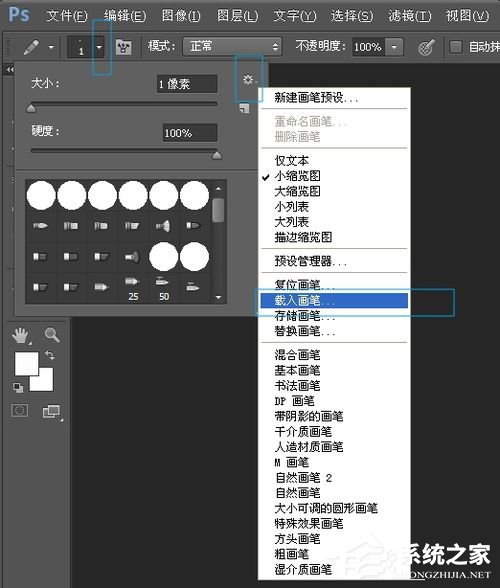
Task: Click the 硬度 hardness slider handle
Action: pyautogui.click(x=216, y=155)
